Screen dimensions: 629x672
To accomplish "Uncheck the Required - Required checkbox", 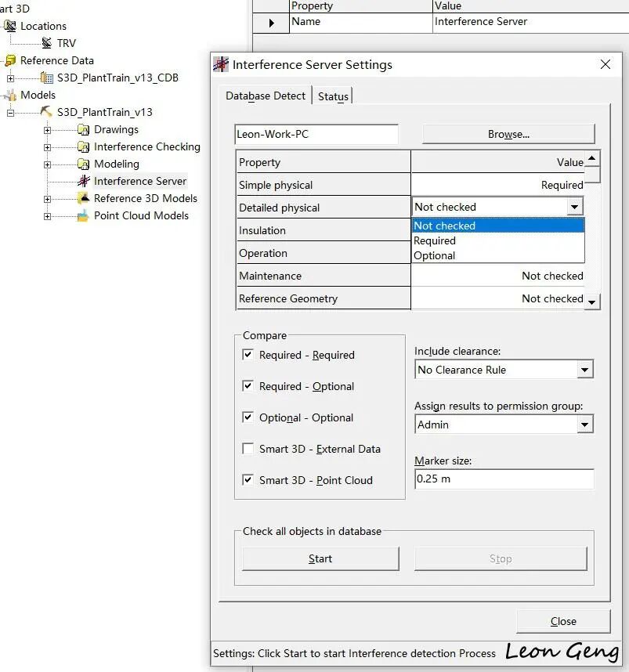I will click(x=248, y=355).
